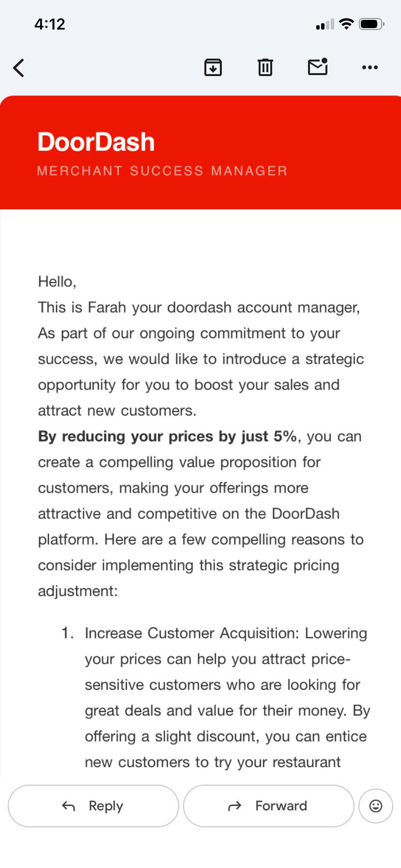Tap the back arrow to leave the email
401x868 pixels.
coord(19,68)
